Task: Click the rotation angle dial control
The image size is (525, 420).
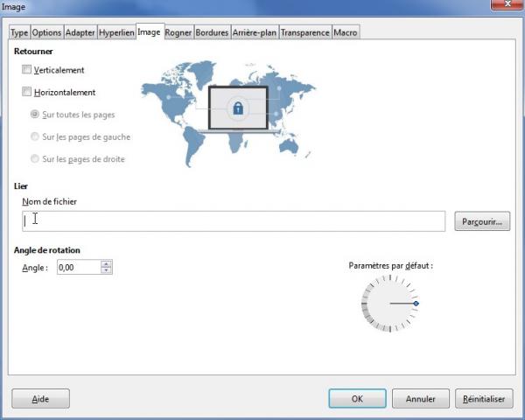Action: click(x=388, y=304)
